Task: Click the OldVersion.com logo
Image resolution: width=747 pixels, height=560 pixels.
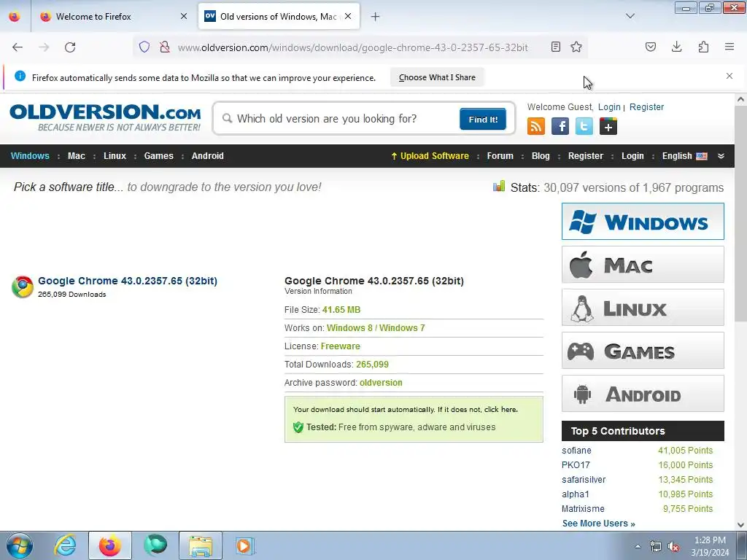Action: [x=105, y=117]
